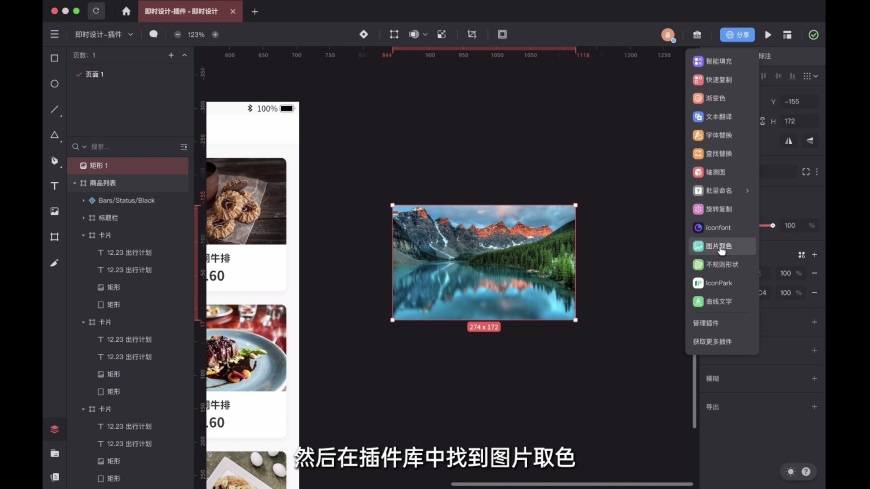Viewport: 870px width, 489px height.
Task: Choose 文本翻译 plugin from menu
Action: [x=721, y=117]
